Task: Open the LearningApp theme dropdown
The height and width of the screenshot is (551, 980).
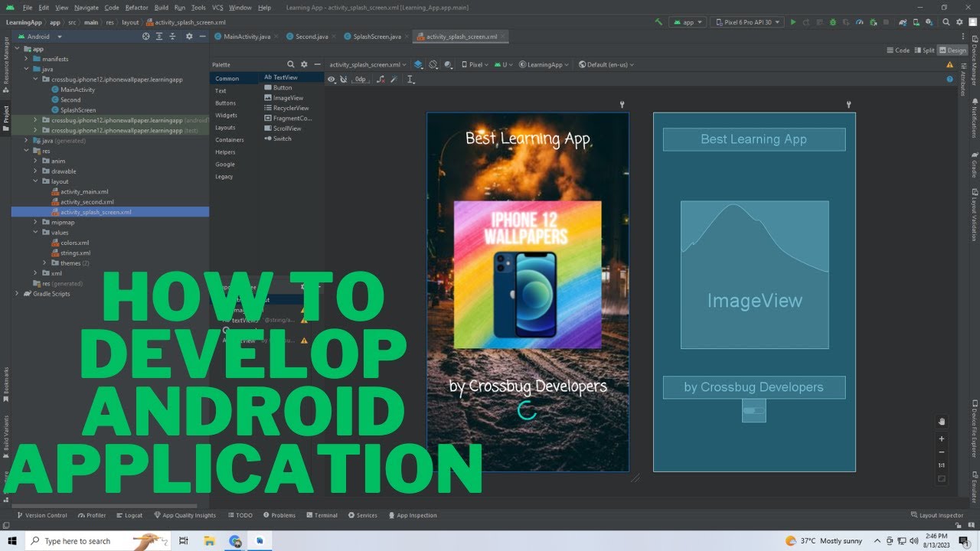Action: (x=544, y=65)
